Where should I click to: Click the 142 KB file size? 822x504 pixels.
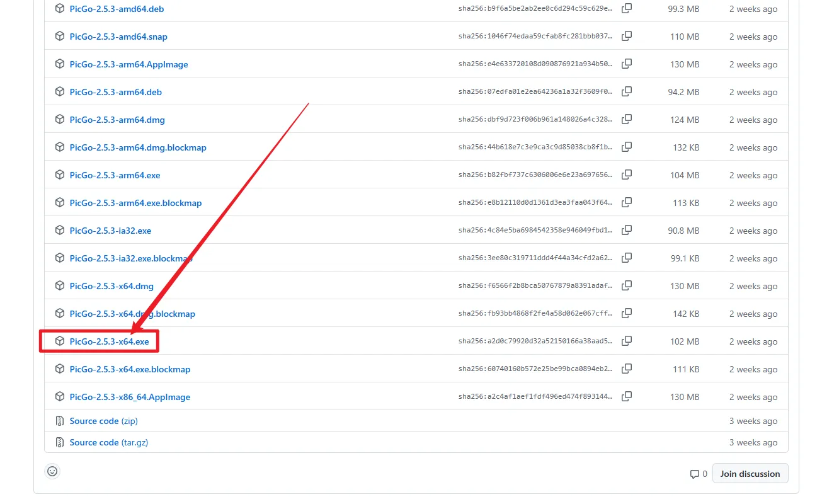coord(686,314)
